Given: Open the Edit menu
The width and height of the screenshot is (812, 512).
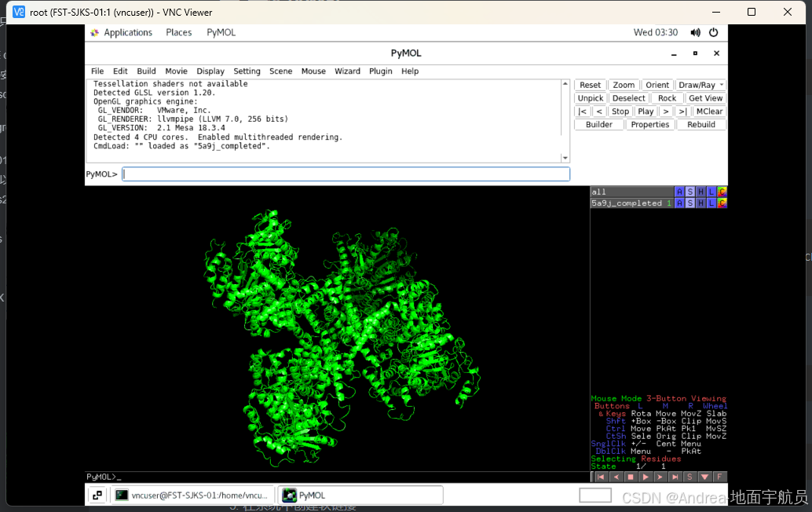Looking at the screenshot, I should 120,71.
